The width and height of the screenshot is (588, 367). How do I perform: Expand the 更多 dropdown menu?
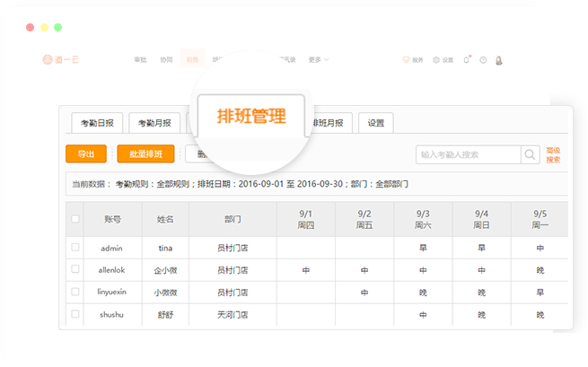318,60
